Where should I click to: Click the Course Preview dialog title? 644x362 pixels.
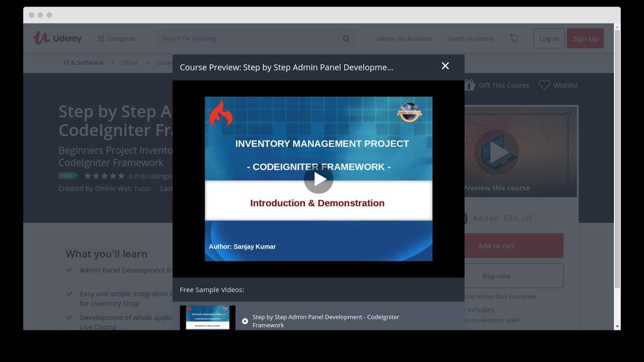pyautogui.click(x=286, y=67)
